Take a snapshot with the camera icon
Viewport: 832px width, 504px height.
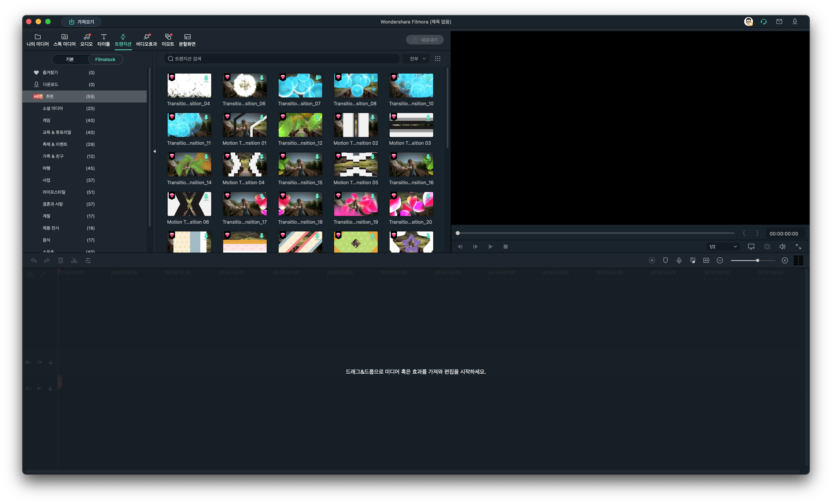tap(767, 247)
